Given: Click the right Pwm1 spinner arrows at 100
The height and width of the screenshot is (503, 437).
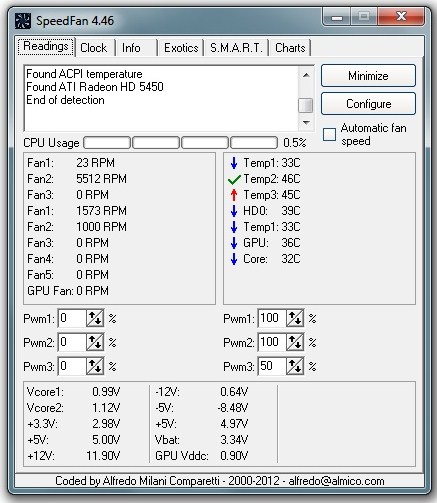Looking at the screenshot, I should pyautogui.click(x=295, y=318).
